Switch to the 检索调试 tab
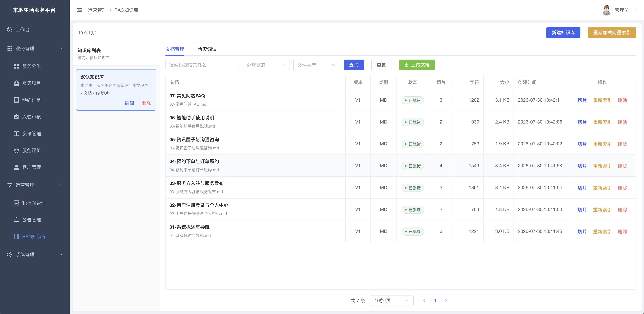644x314 pixels. [x=207, y=49]
